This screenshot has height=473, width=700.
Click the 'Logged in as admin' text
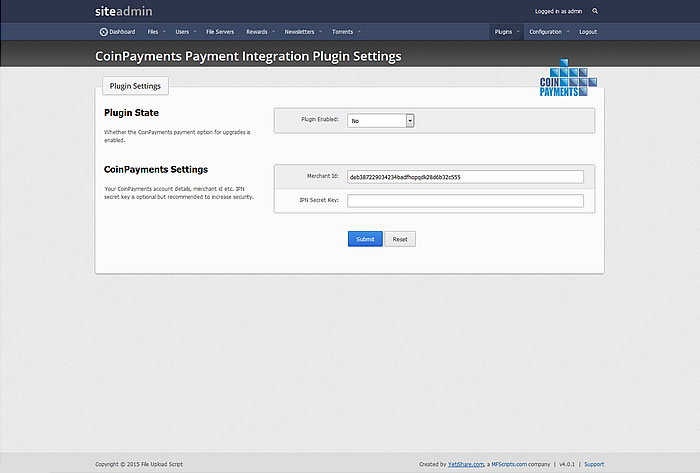558,11
